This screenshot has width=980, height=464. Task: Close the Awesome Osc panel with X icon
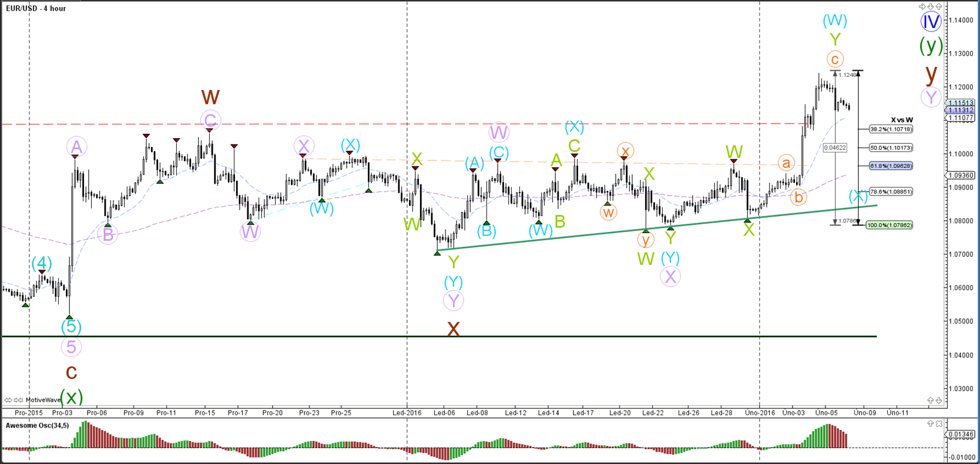(939, 423)
